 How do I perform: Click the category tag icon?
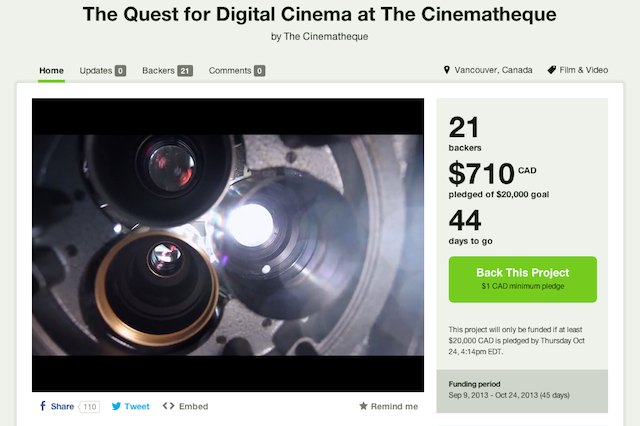click(x=552, y=71)
